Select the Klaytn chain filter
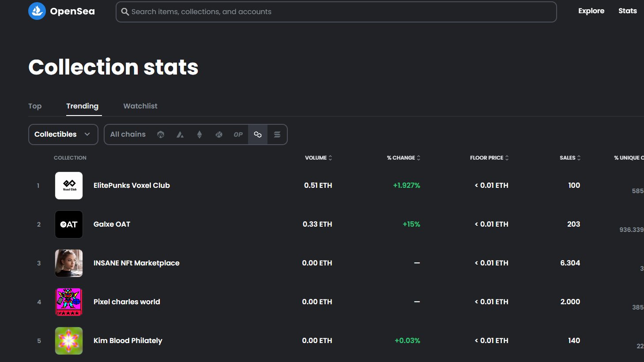644x362 pixels. (x=219, y=134)
